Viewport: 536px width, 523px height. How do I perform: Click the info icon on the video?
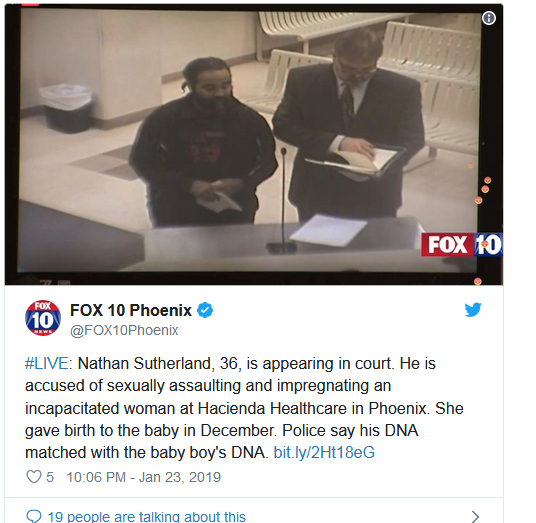489,18
